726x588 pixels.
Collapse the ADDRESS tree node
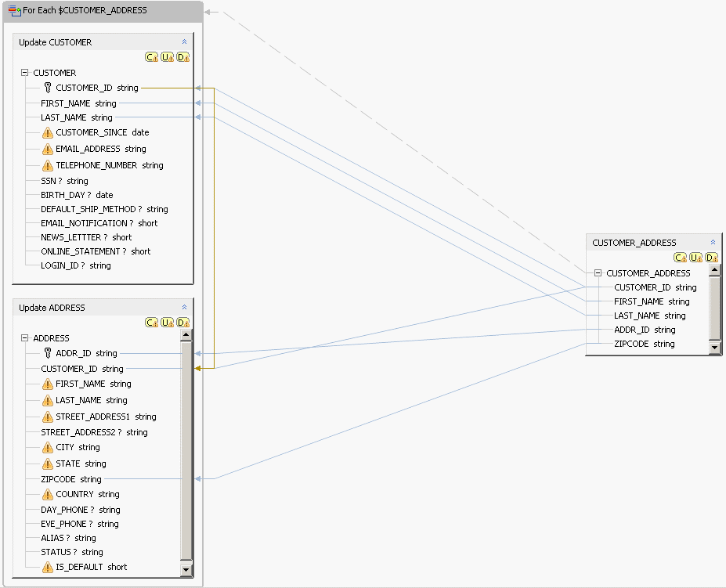point(24,337)
